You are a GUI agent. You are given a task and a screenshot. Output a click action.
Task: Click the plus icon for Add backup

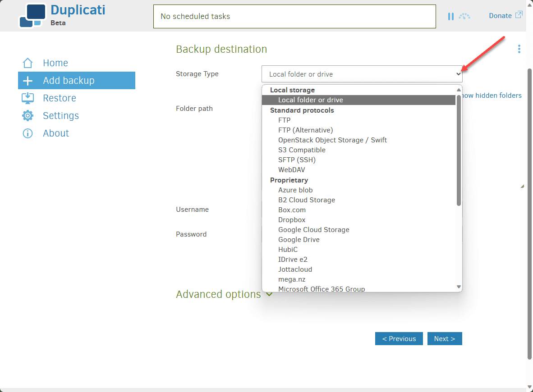point(28,81)
